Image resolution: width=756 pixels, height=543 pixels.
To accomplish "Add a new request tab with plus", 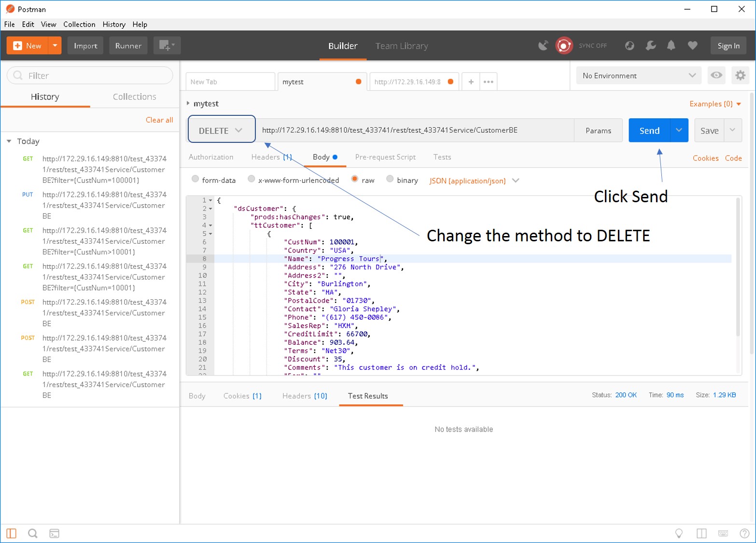I will [471, 82].
